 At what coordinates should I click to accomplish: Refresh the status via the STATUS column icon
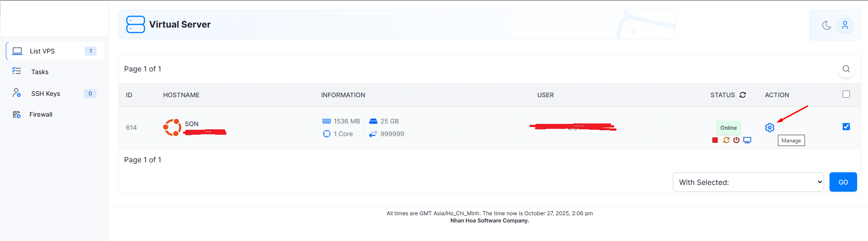tap(743, 95)
